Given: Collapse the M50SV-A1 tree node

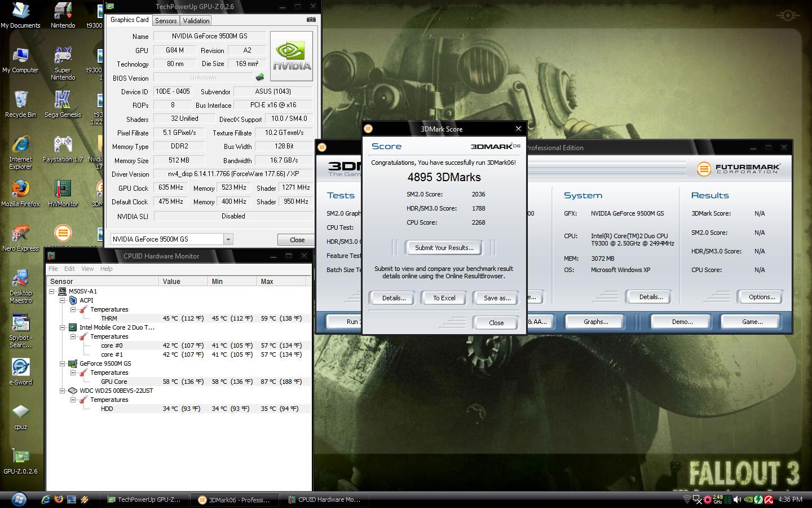Looking at the screenshot, I should coord(52,291).
